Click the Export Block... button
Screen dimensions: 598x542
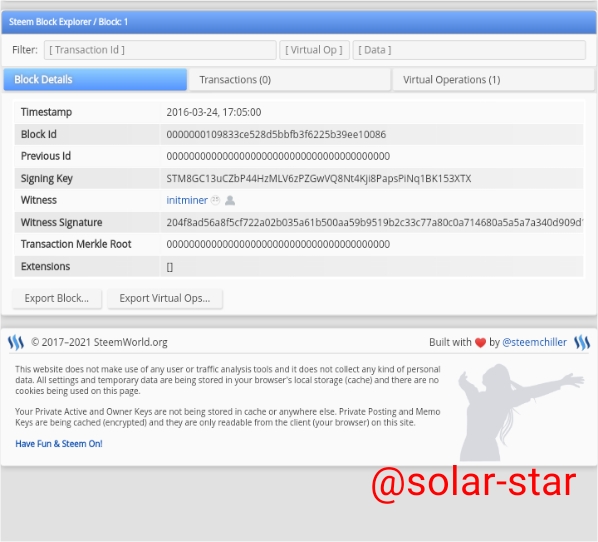tap(57, 298)
